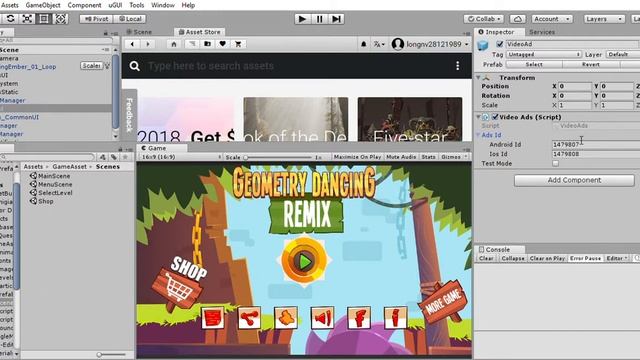Image resolution: width=640 pixels, height=360 pixels.
Task: Open the Collab dropdown
Action: (x=484, y=19)
